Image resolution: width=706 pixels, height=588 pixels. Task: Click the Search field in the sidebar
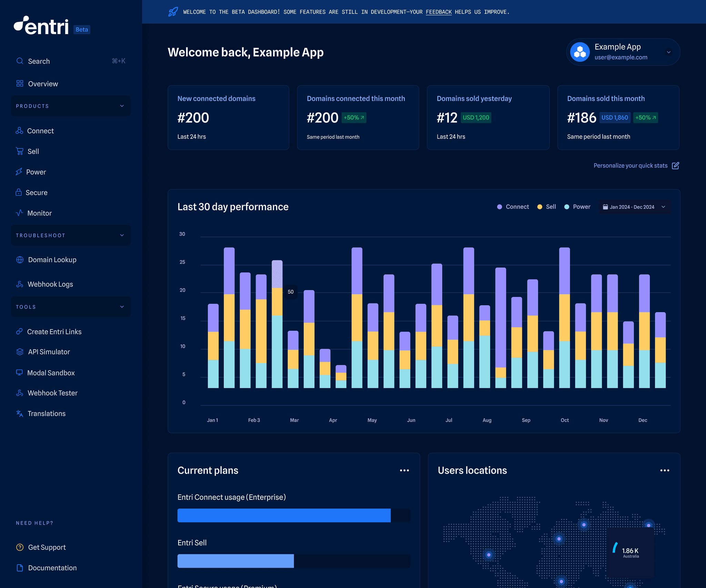pos(39,61)
